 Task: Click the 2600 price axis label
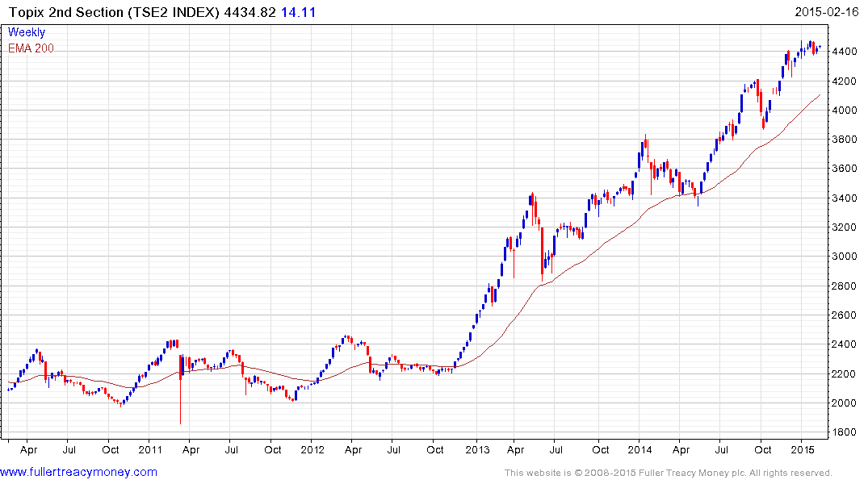click(845, 315)
